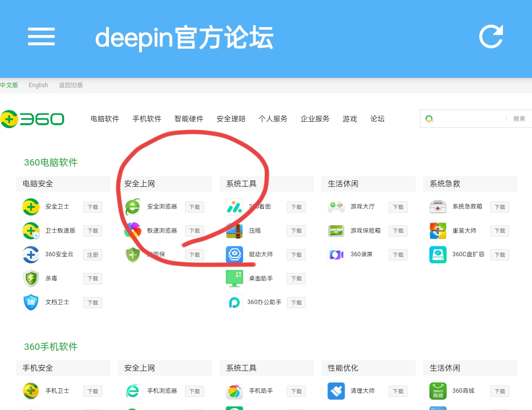The width and height of the screenshot is (532, 410).
Task: Download 清理大师
Action: tap(398, 391)
